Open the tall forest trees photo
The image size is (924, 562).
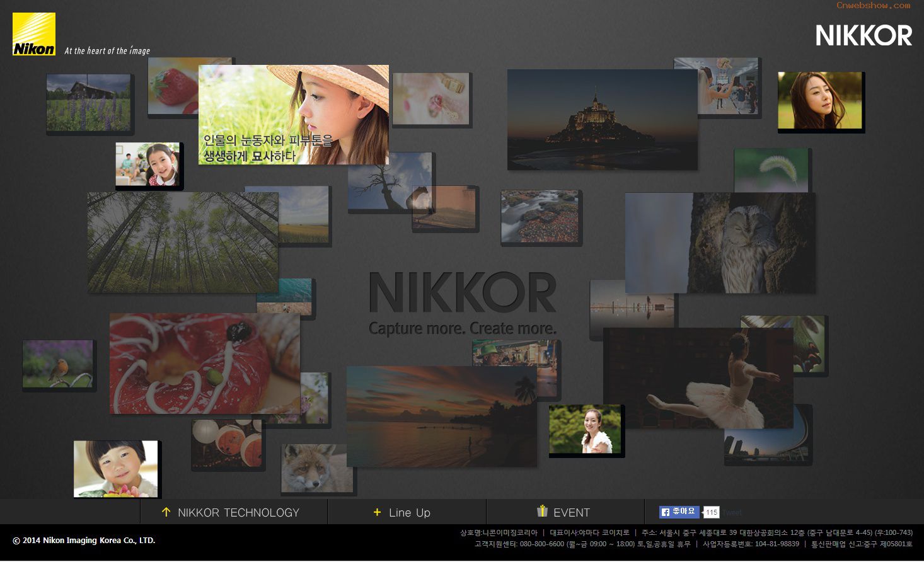point(183,243)
